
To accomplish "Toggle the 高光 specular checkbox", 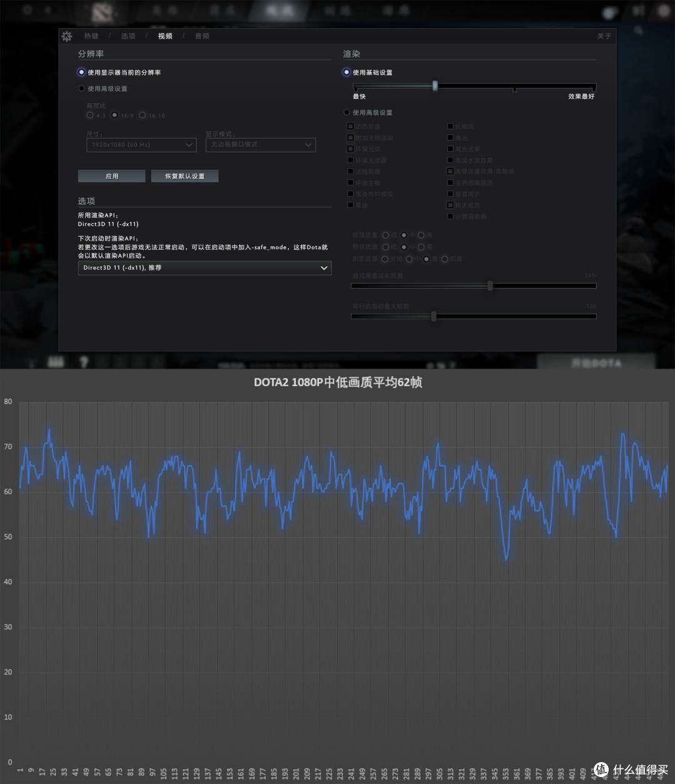I will click(x=450, y=137).
